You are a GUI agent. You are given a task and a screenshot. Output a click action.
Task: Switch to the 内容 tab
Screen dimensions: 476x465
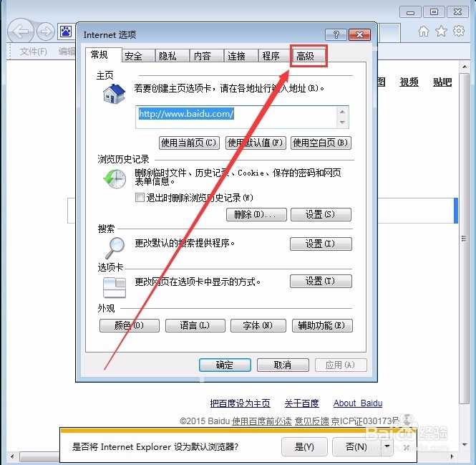coord(206,56)
